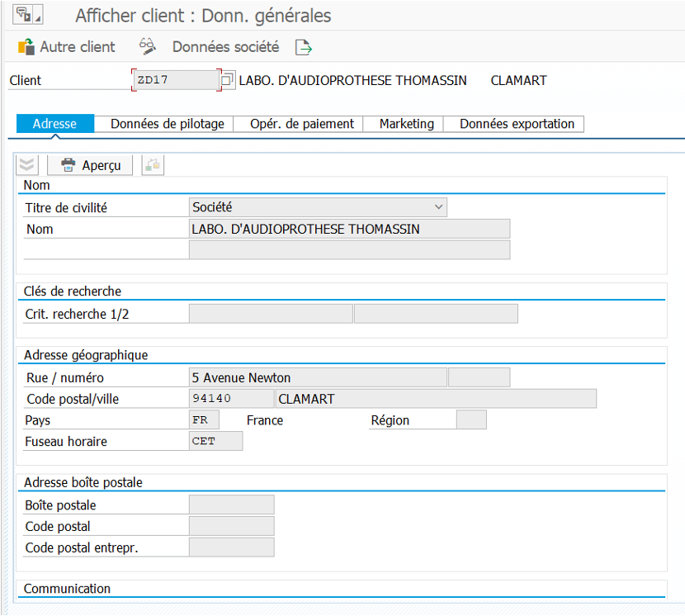The width and height of the screenshot is (685, 616).
Task: Click the Autre client icon
Action: tap(26, 47)
